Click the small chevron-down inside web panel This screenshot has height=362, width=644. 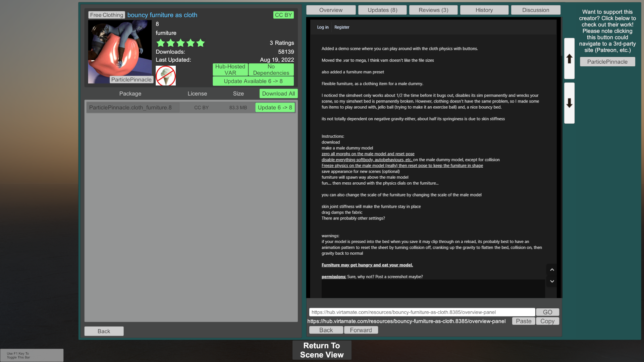[x=552, y=282]
